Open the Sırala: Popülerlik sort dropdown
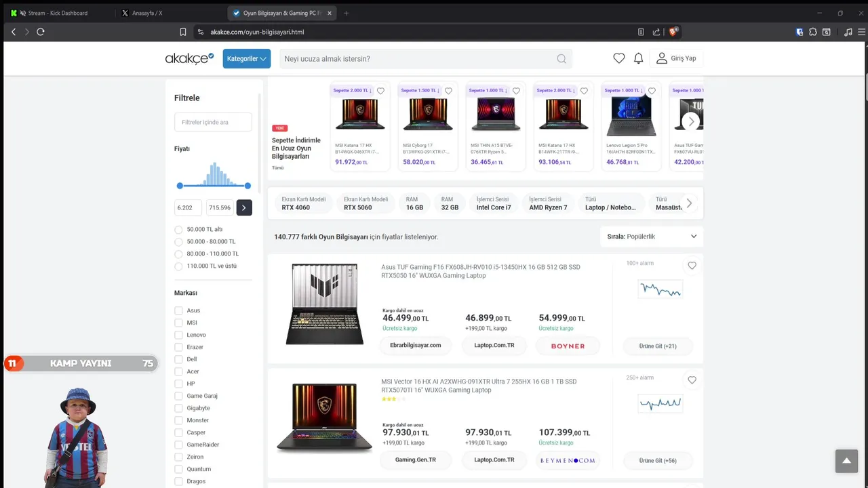Image resolution: width=868 pixels, height=488 pixels. (652, 237)
